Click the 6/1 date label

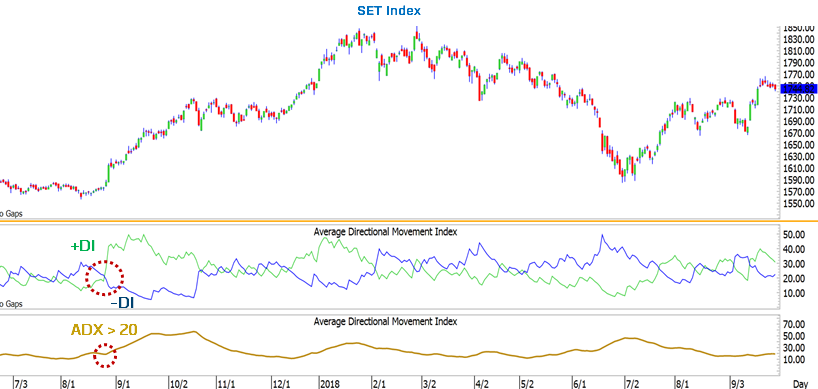[580, 384]
